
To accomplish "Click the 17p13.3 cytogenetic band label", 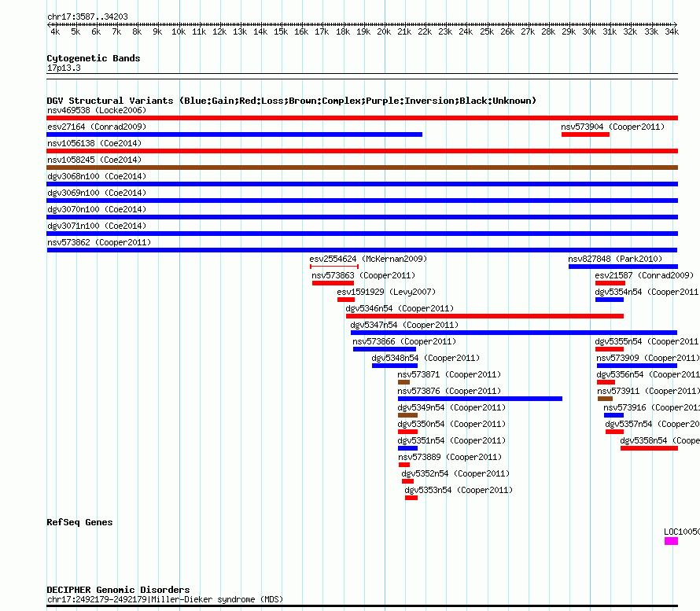I will pyautogui.click(x=64, y=68).
